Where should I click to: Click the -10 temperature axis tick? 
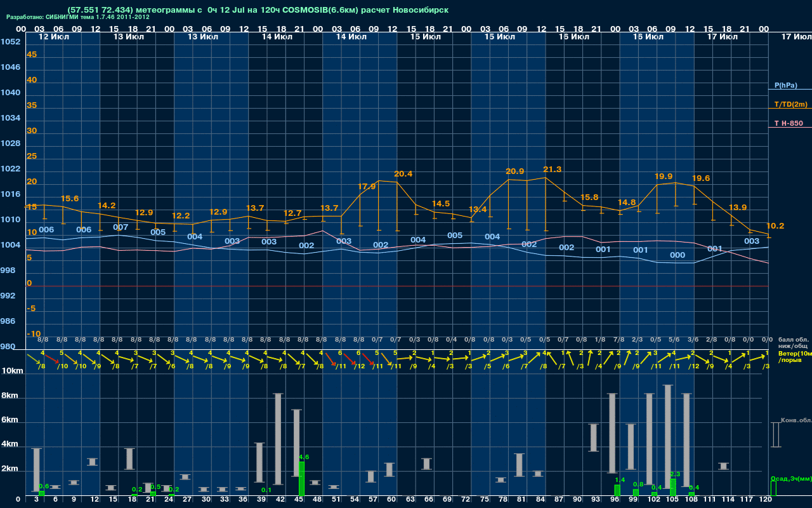pos(34,334)
